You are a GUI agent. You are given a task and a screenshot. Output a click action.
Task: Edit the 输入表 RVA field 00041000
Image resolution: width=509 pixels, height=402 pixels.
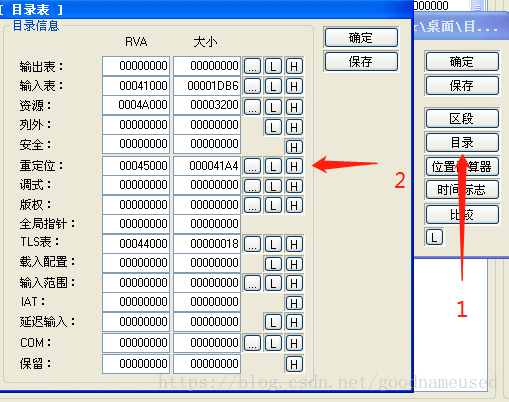tap(136, 86)
